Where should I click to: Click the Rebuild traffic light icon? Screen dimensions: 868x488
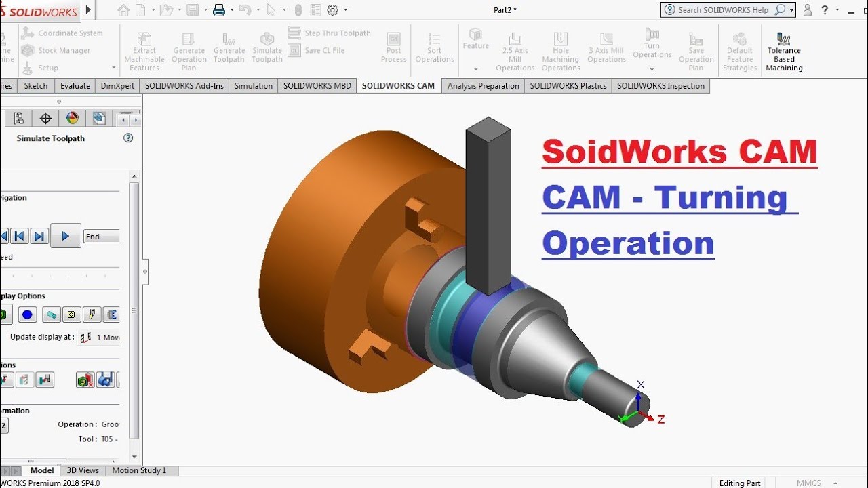click(299, 10)
